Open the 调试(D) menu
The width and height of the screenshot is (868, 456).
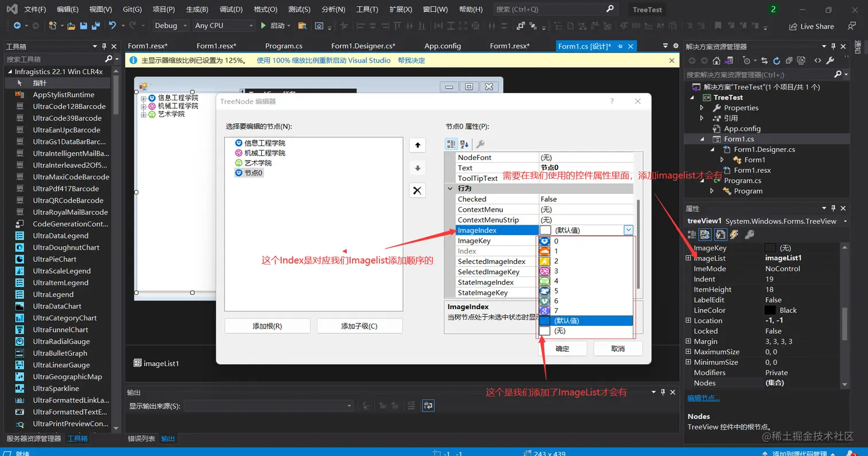[x=231, y=10]
